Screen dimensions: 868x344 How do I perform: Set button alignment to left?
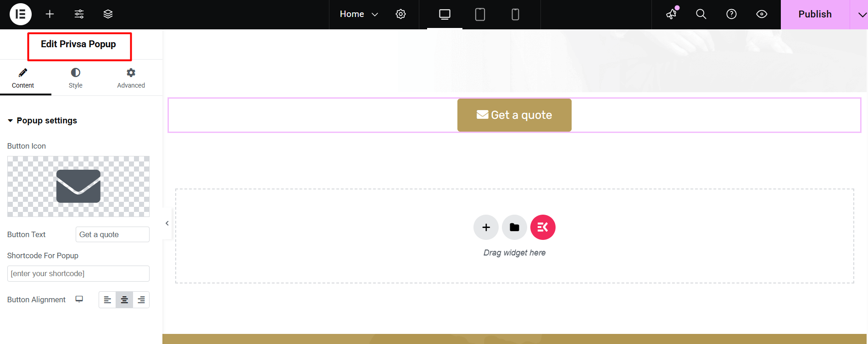tap(107, 300)
